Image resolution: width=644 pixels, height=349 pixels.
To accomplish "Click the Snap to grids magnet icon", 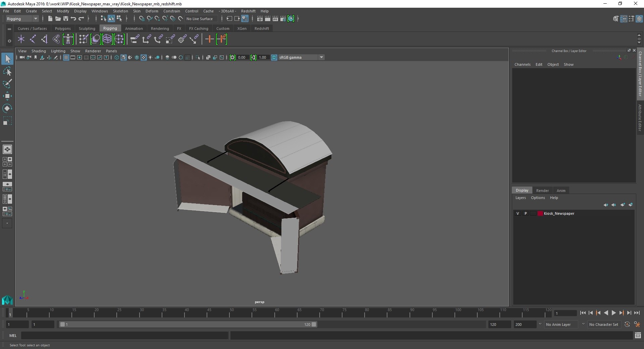I will [x=142, y=19].
